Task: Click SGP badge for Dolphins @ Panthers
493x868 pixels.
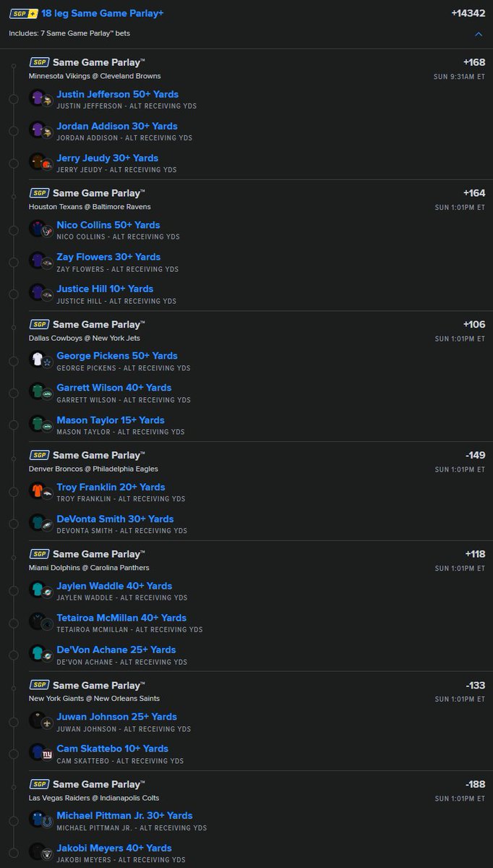Action: pos(39,554)
